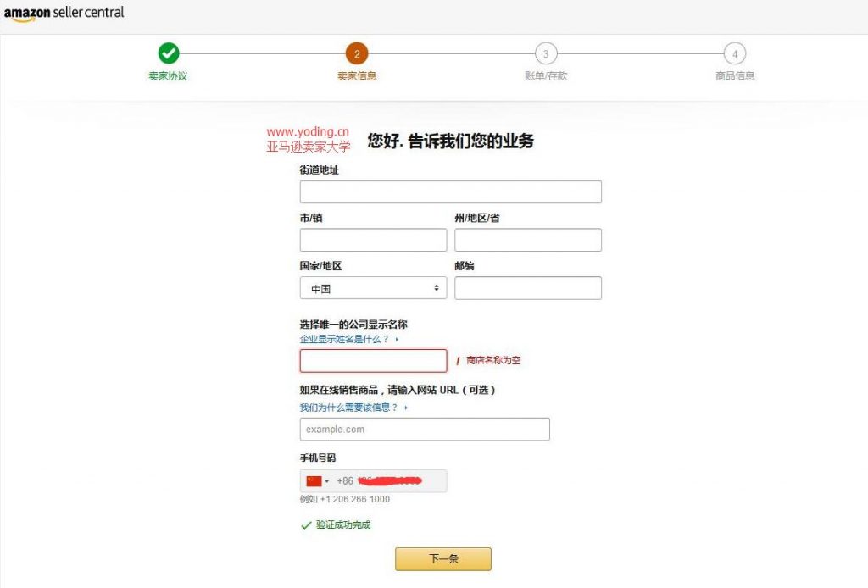868x588 pixels.
Task: Click the red exclamation error icon
Action: tap(458, 361)
